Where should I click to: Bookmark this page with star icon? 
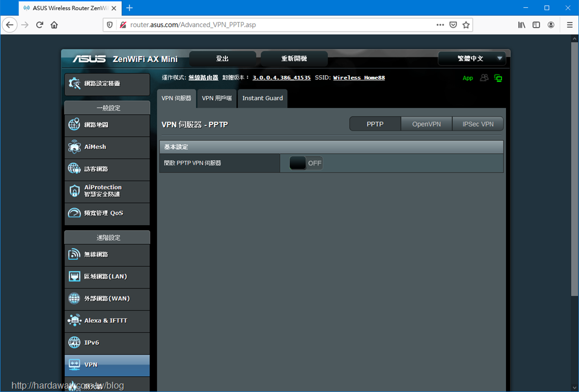tap(466, 25)
